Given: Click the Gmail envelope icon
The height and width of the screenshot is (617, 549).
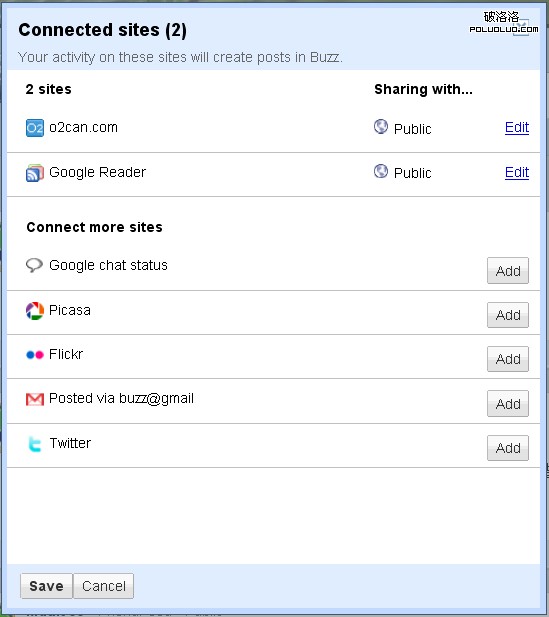Looking at the screenshot, I should pos(35,399).
